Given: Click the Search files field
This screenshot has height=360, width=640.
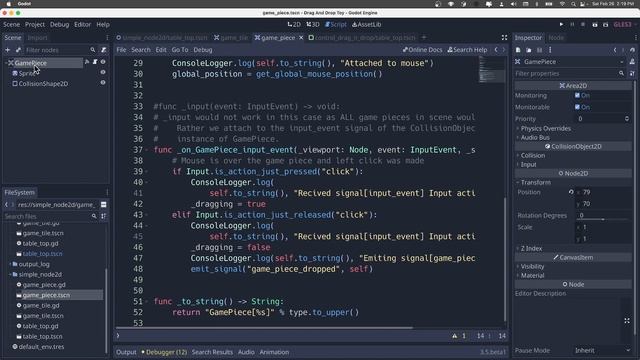Looking at the screenshot, I should pos(51,216).
